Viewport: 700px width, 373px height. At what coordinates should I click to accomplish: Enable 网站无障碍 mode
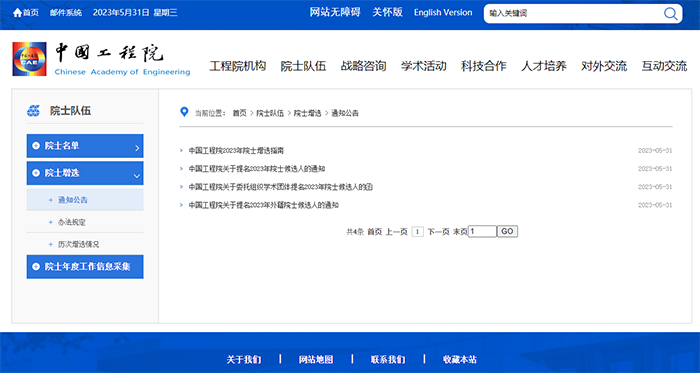[335, 12]
